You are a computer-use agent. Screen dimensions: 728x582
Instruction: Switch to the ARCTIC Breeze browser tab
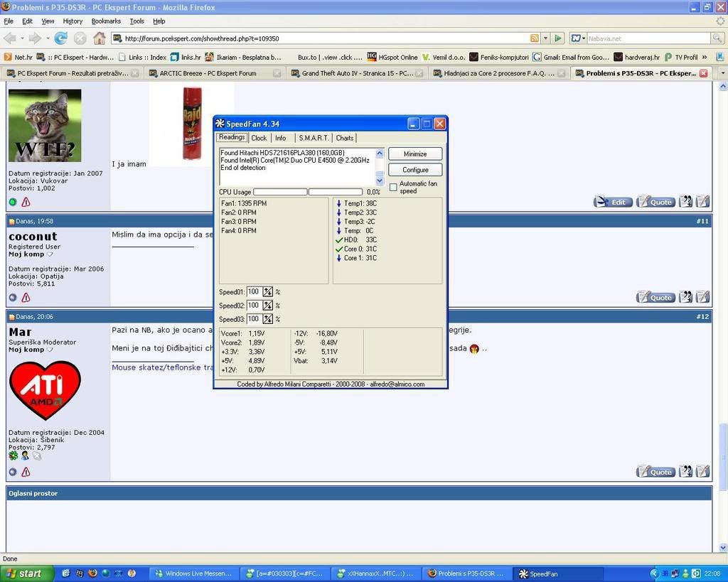[214, 73]
